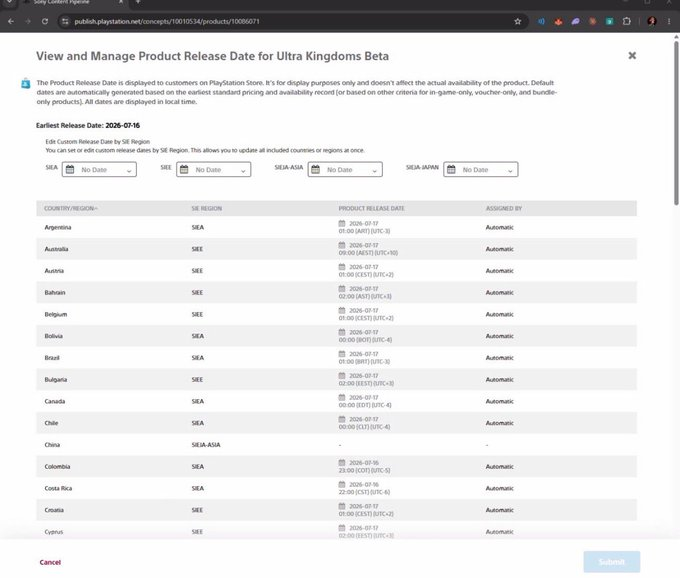Image resolution: width=680 pixels, height=578 pixels.
Task: Click the SIEE No Date input field
Action: [x=213, y=169]
